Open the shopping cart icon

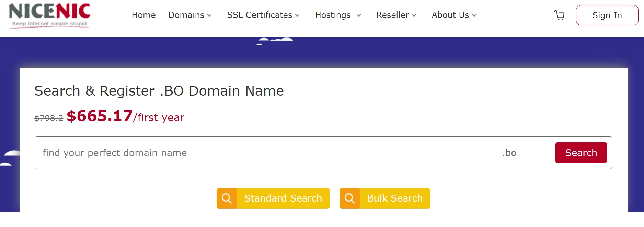tap(560, 15)
